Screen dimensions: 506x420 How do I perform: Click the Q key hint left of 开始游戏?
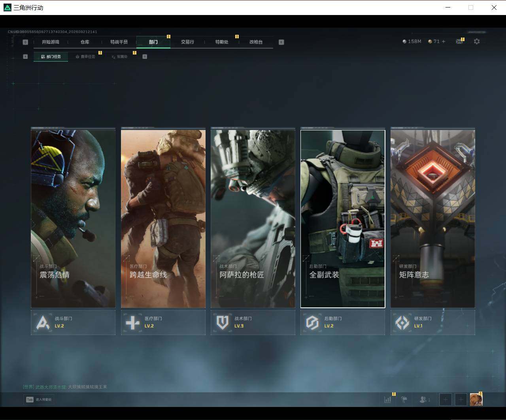(26, 42)
